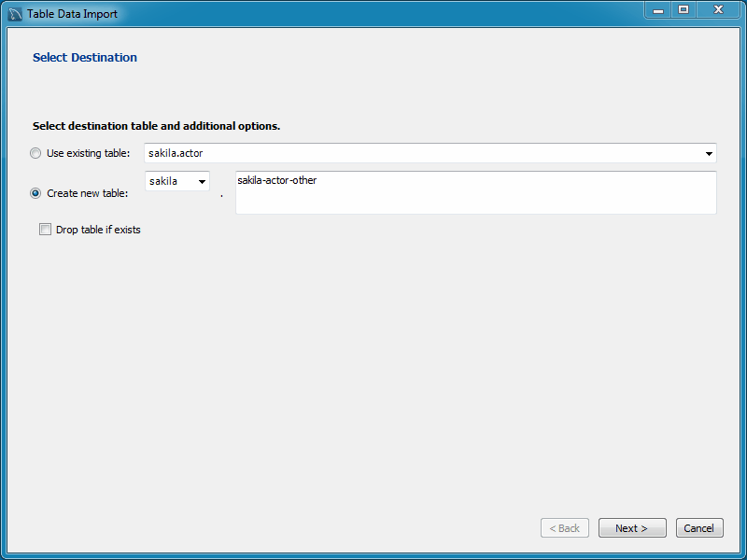Focus the sakila-actor-other table name field
747x560 pixels.
click(475, 192)
